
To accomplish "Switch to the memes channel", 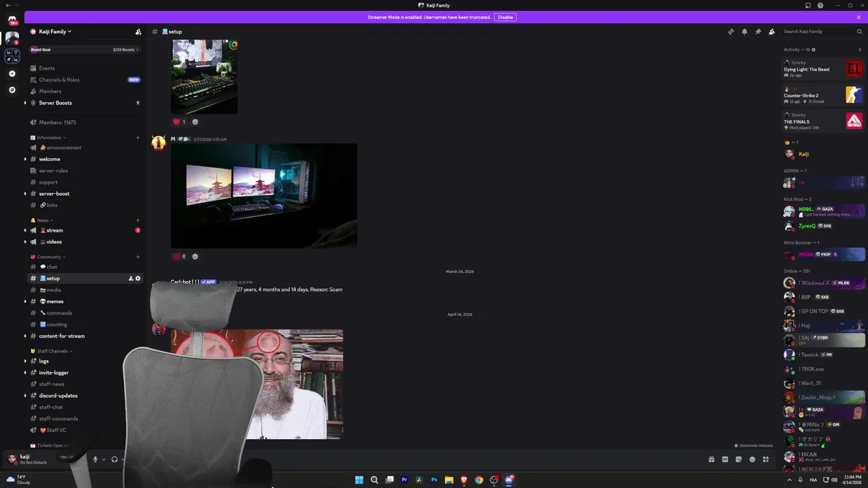I will click(x=85, y=302).
